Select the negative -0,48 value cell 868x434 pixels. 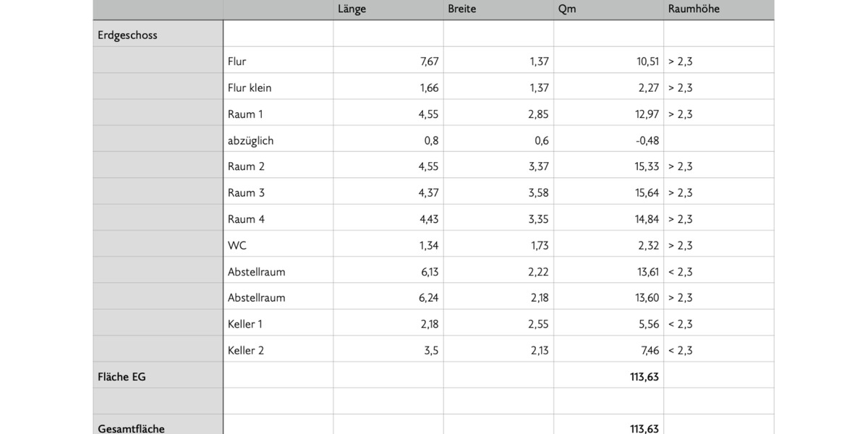point(608,140)
